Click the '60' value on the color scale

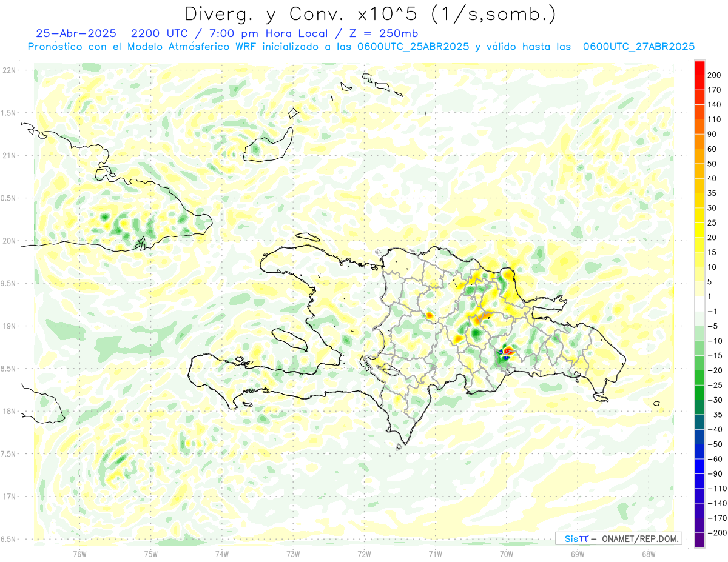[x=712, y=149]
